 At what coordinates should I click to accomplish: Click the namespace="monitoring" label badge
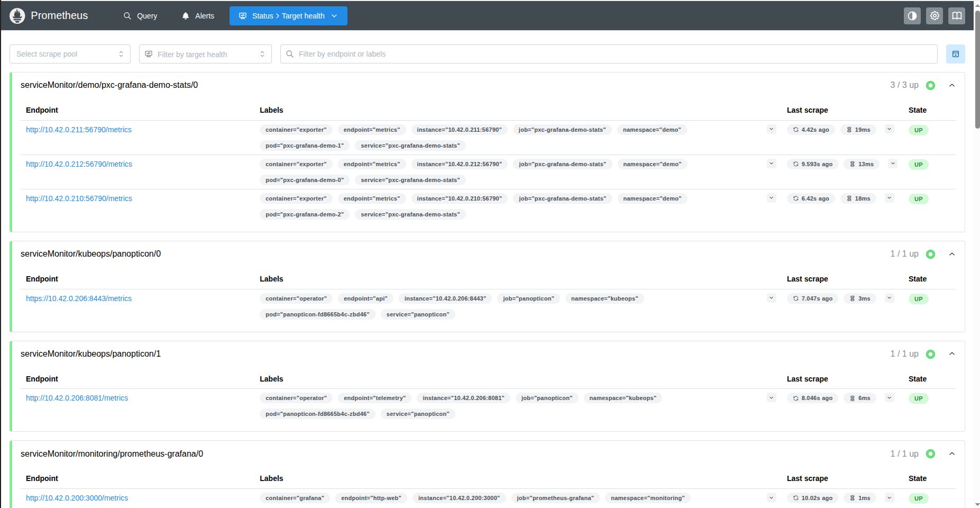[x=647, y=498]
